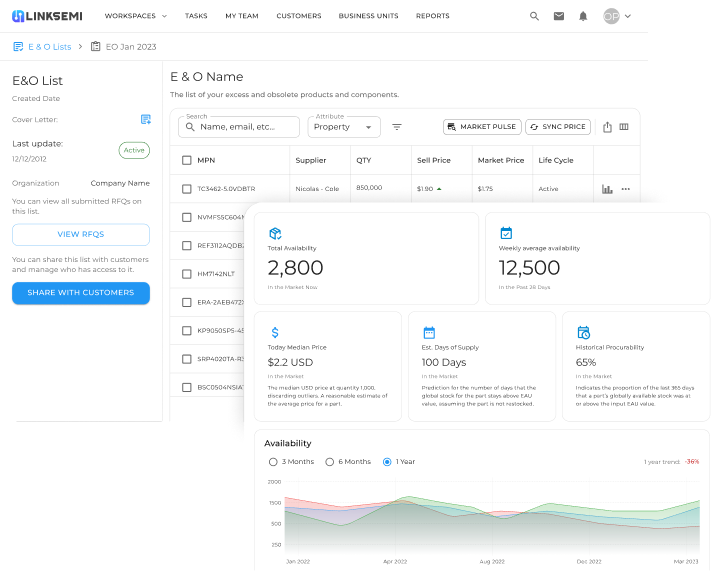Screen dimensions: 720x573
Task: Expand the user profile avatar menu
Action: pyautogui.click(x=617, y=16)
